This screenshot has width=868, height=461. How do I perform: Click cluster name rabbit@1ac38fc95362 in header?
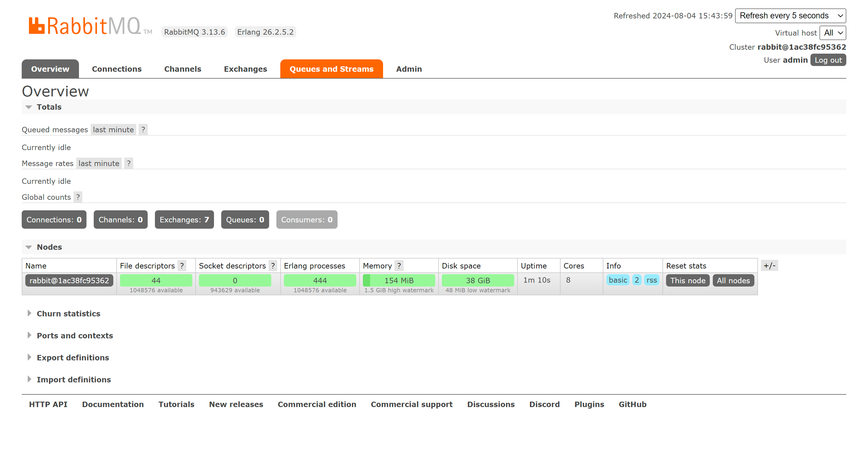click(802, 47)
